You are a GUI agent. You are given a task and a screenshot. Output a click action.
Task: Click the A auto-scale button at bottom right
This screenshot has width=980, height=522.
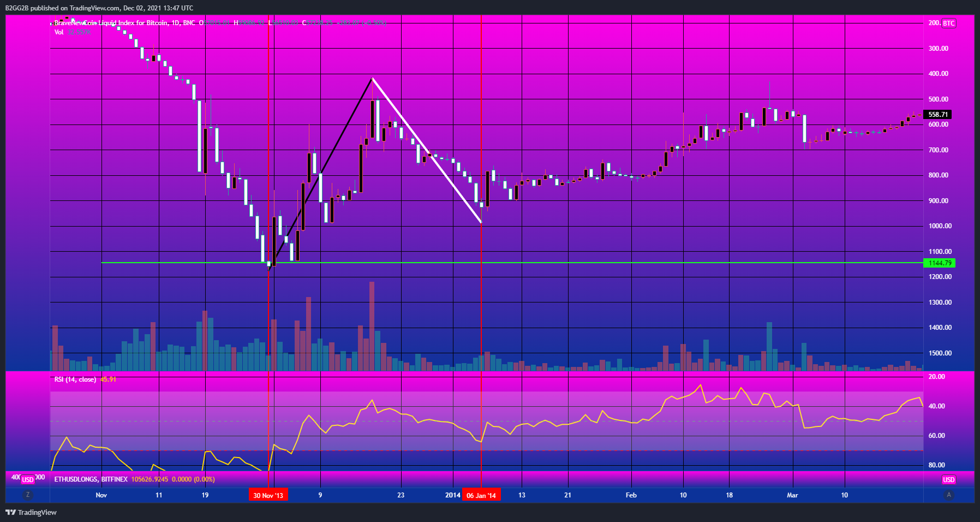(x=949, y=495)
